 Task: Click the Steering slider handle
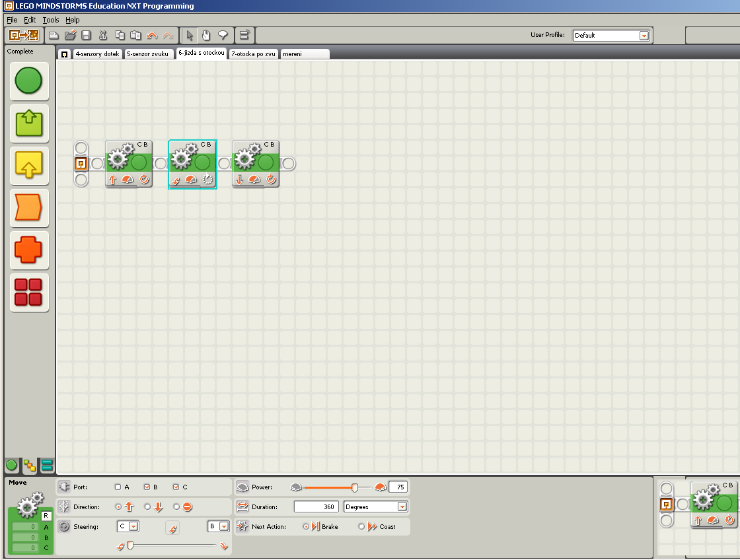(x=130, y=545)
